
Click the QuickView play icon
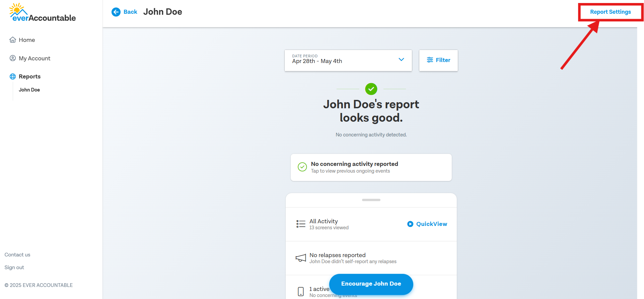pos(410,224)
